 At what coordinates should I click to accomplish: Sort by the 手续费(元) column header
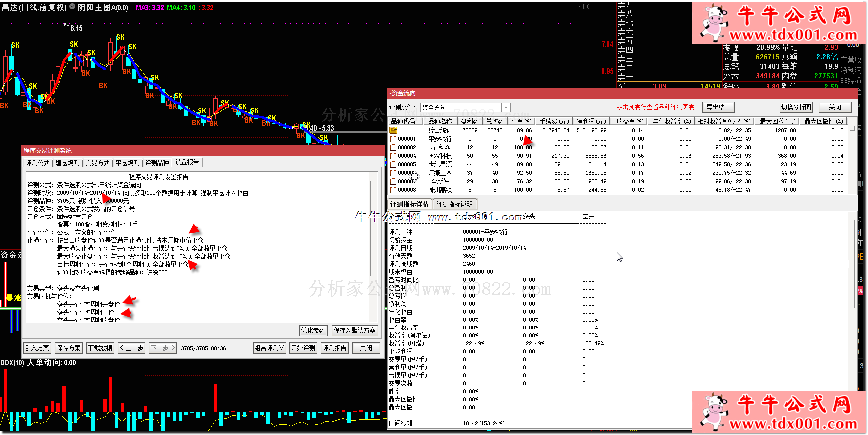coord(554,121)
